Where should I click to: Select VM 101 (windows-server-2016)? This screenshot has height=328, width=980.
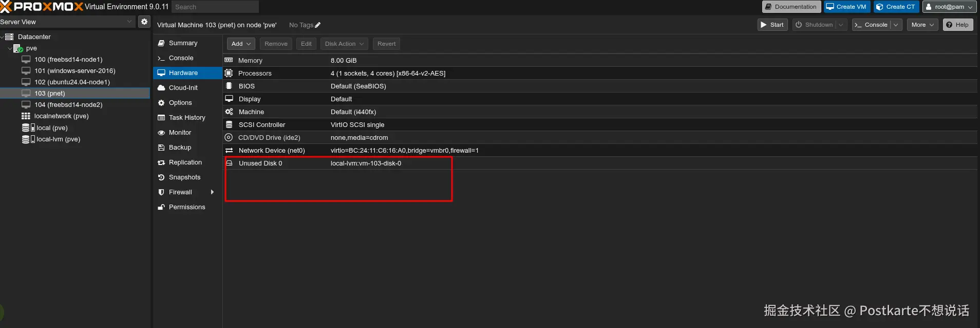click(74, 71)
